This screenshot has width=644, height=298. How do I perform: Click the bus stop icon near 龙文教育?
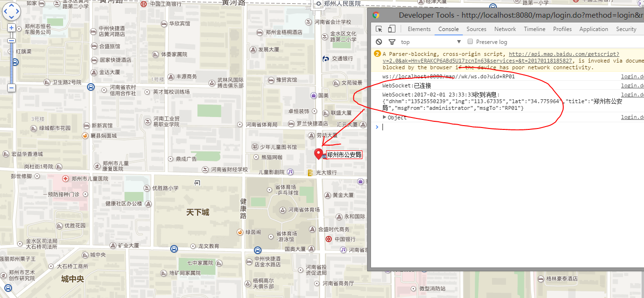tap(174, 249)
